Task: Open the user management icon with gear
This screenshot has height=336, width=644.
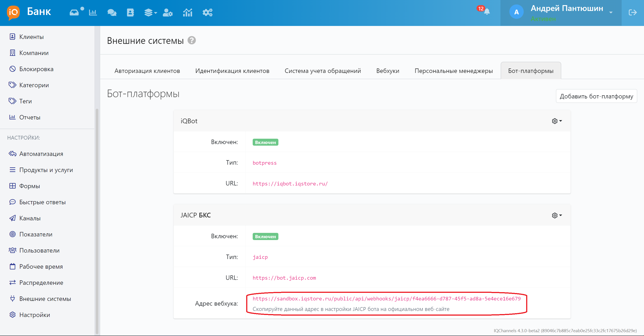Action: [x=168, y=12]
